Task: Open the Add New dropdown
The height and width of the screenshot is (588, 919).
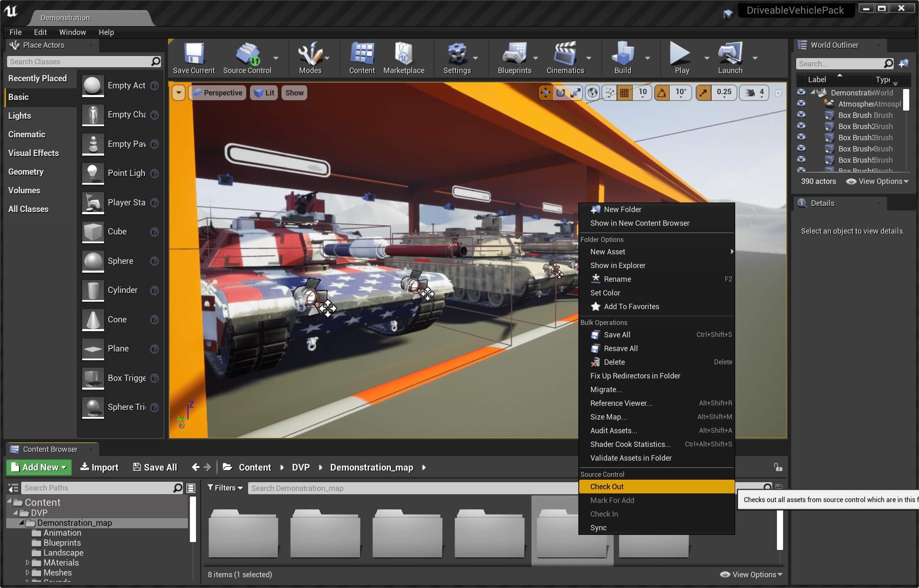Action: pos(39,467)
